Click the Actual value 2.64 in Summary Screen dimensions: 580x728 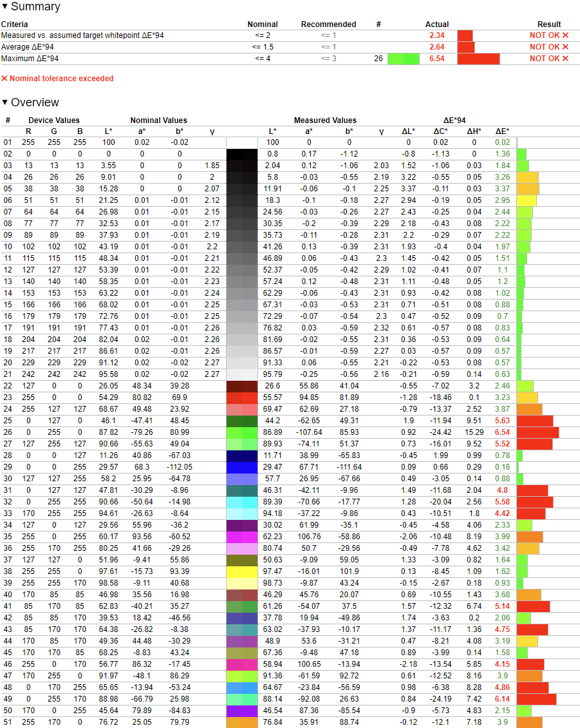click(436, 47)
